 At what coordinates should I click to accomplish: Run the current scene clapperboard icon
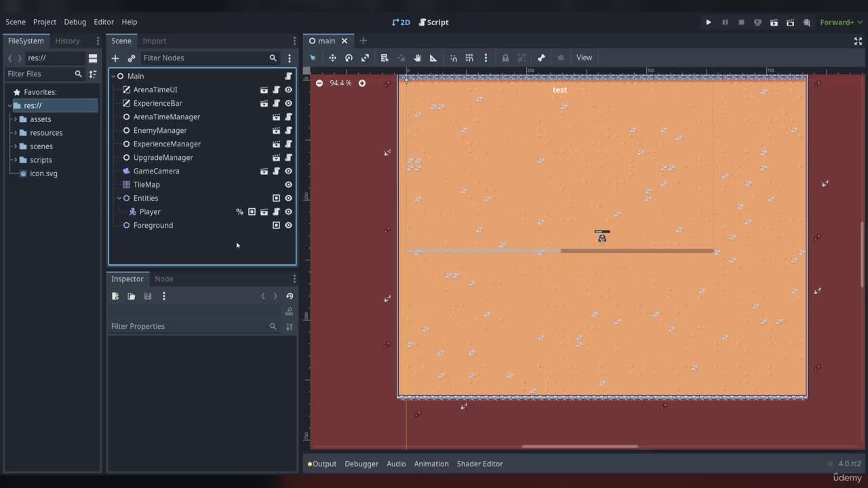coord(774,22)
